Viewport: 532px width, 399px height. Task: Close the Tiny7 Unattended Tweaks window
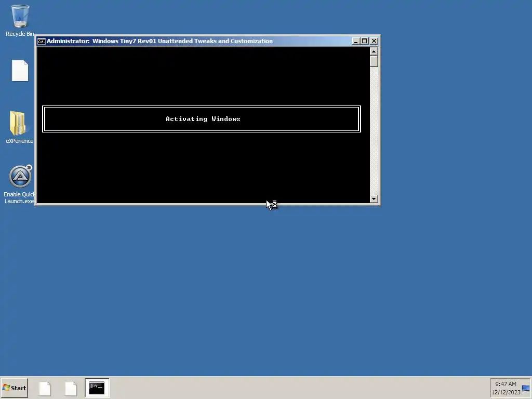tap(374, 41)
